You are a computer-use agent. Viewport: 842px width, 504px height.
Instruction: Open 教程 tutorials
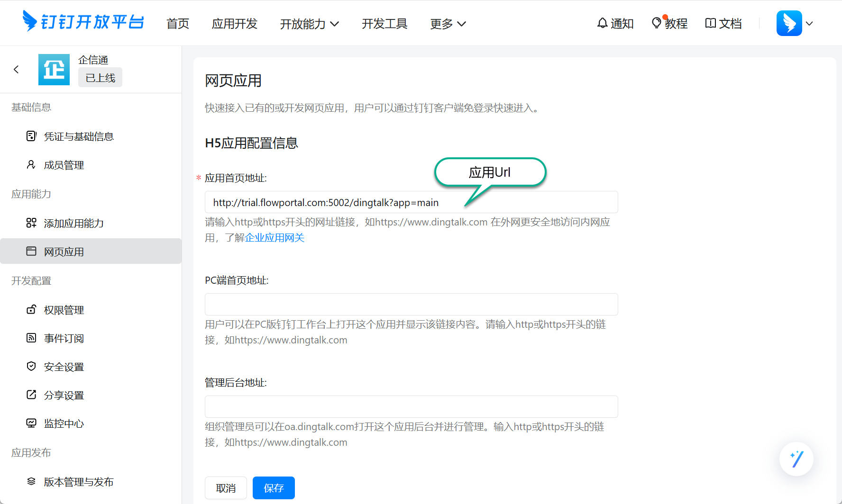[669, 23]
